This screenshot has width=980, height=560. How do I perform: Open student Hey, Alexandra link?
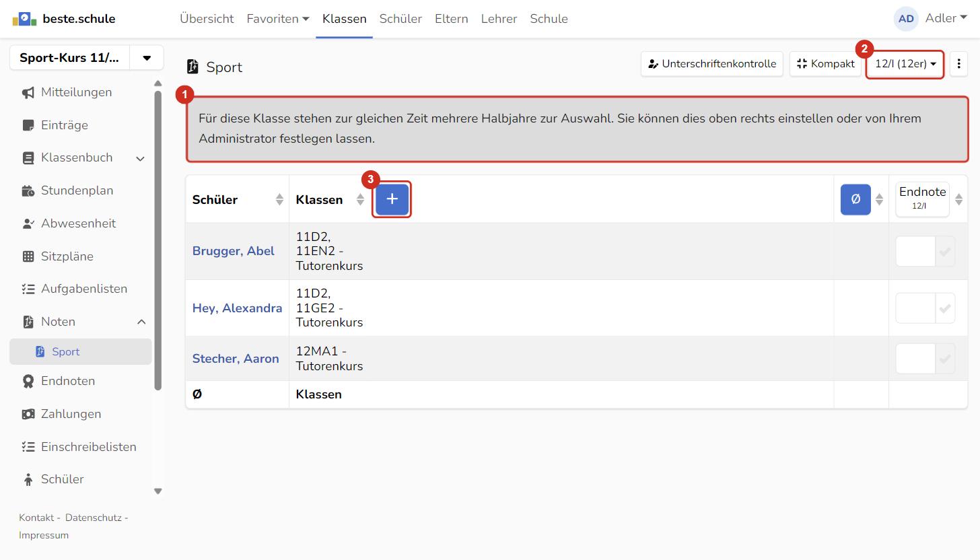click(237, 308)
